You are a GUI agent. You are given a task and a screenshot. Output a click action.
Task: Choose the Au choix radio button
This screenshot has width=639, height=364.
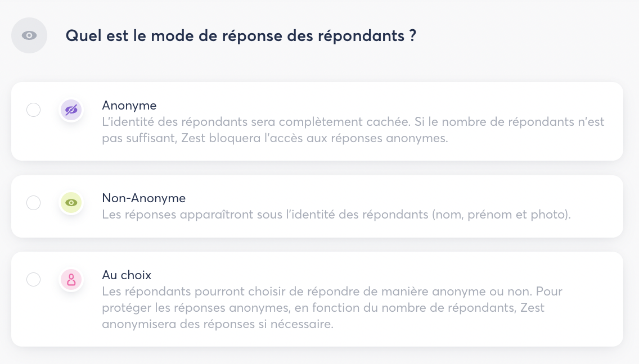[x=34, y=279]
